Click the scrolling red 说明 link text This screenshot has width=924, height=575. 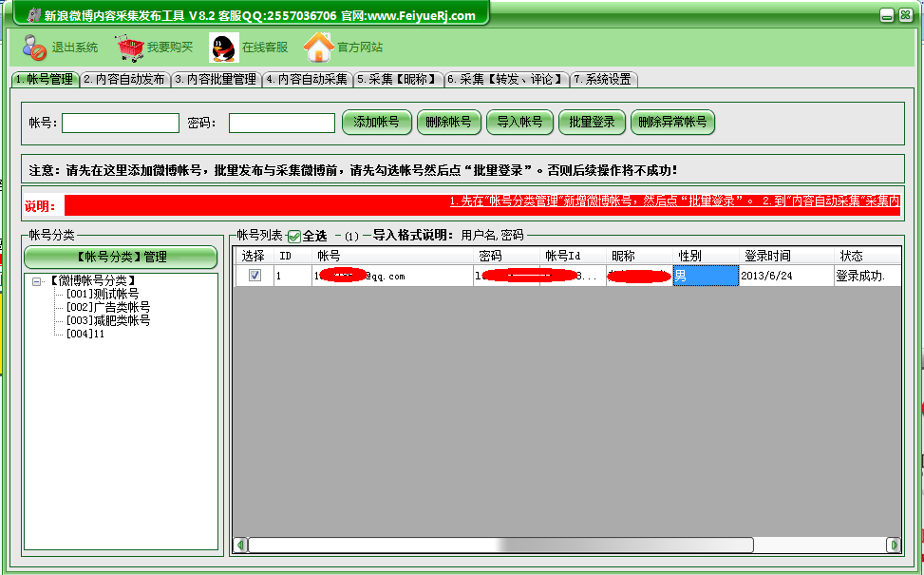(x=674, y=201)
